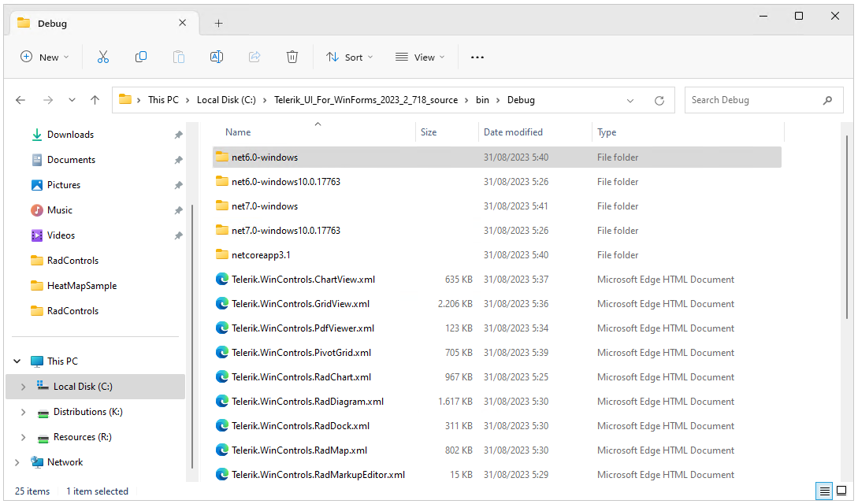Sort by Date modified column header
The height and width of the screenshot is (504, 858).
(x=513, y=132)
